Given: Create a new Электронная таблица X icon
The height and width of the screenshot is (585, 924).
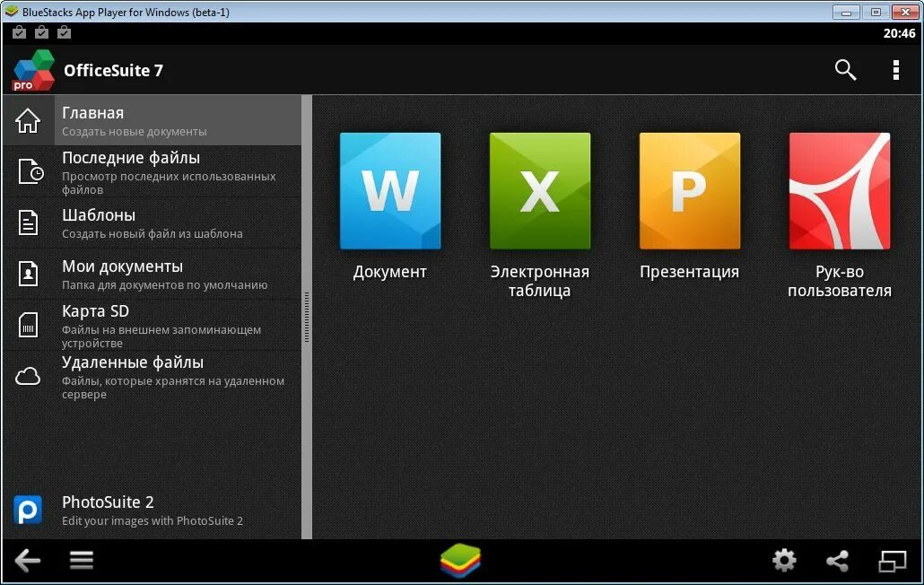Looking at the screenshot, I should (540, 191).
